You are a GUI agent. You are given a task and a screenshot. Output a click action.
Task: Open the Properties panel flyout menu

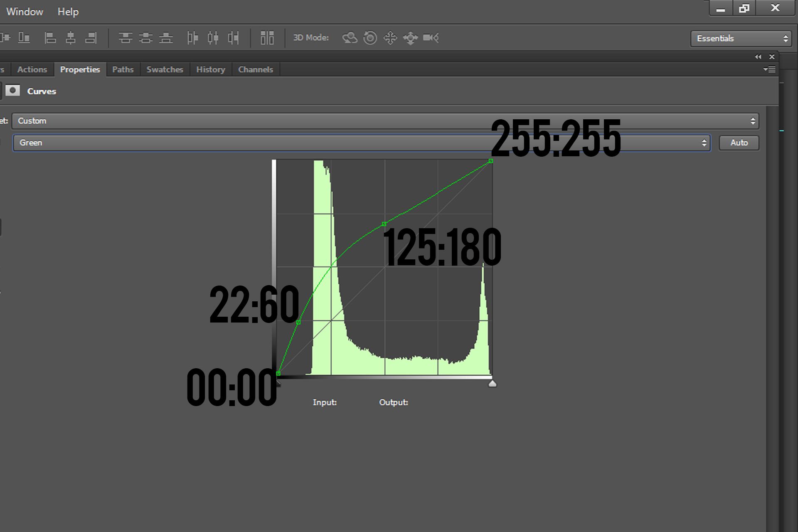pyautogui.click(x=770, y=69)
